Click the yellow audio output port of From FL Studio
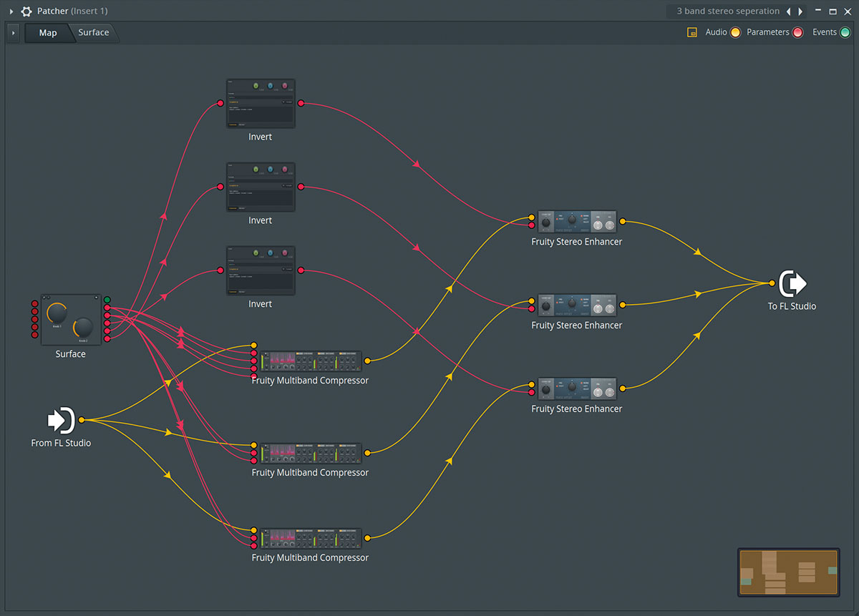Viewport: 859px width, 616px height. [x=82, y=420]
